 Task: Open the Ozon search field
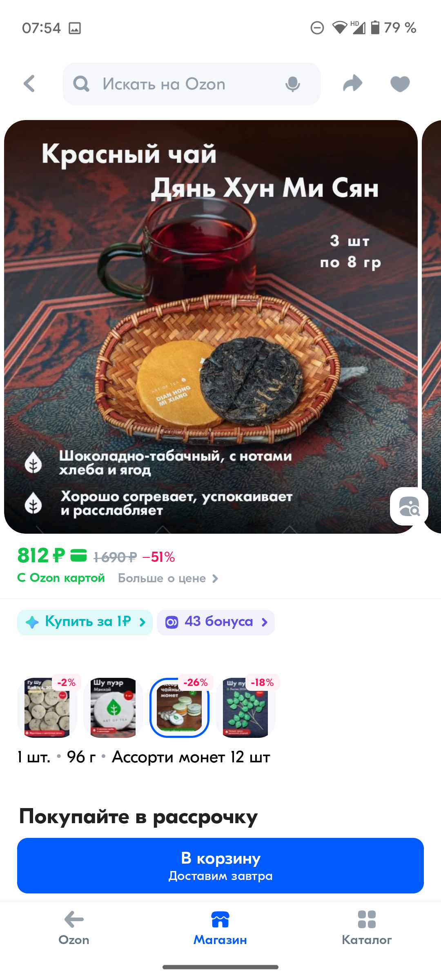[x=192, y=84]
